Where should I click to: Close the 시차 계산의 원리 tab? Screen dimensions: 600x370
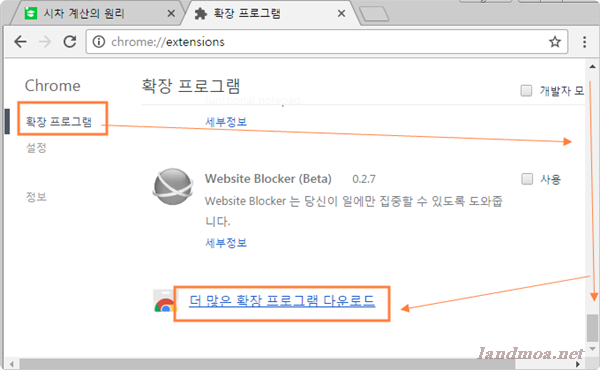tap(171, 14)
